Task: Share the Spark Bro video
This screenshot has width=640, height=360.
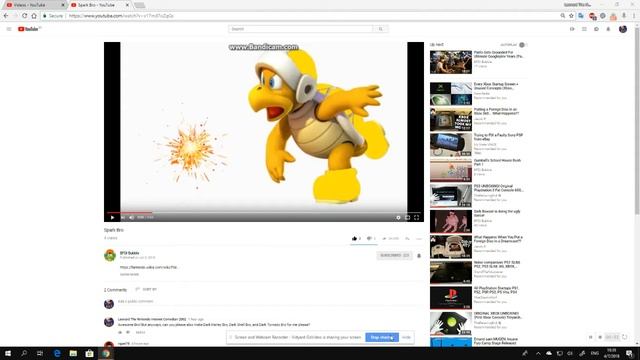Action: tap(391, 238)
